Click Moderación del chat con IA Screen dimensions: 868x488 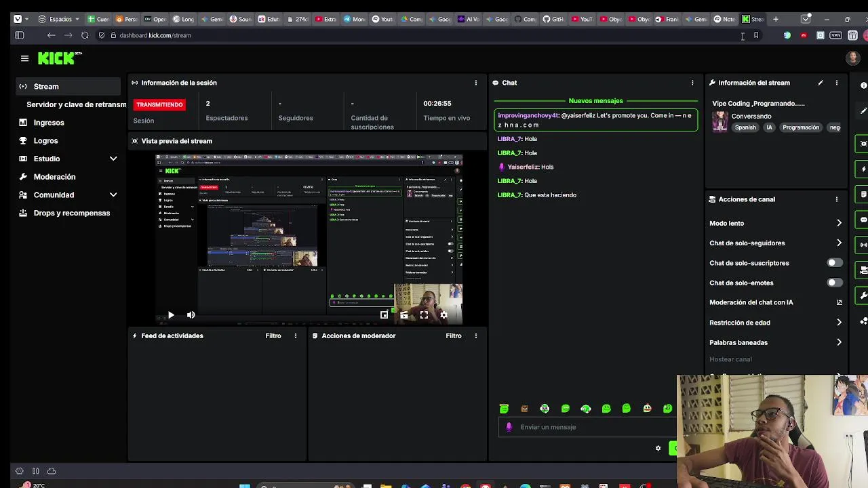pyautogui.click(x=751, y=302)
